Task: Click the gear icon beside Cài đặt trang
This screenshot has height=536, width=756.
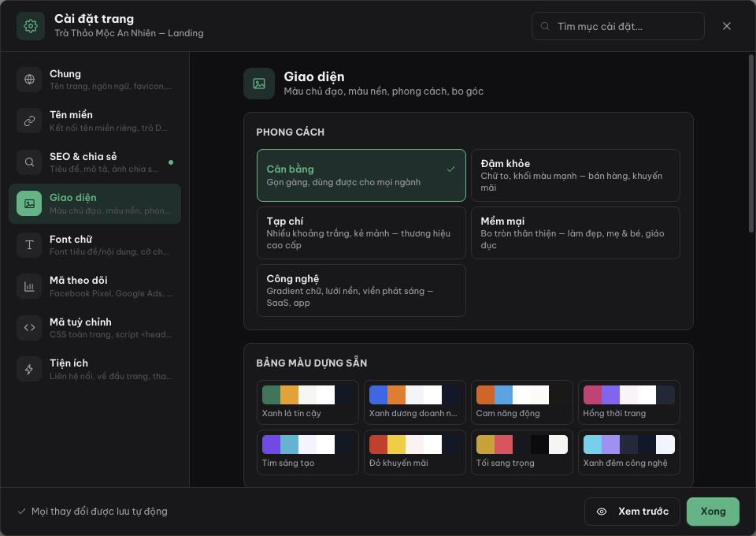Action: [x=31, y=26]
